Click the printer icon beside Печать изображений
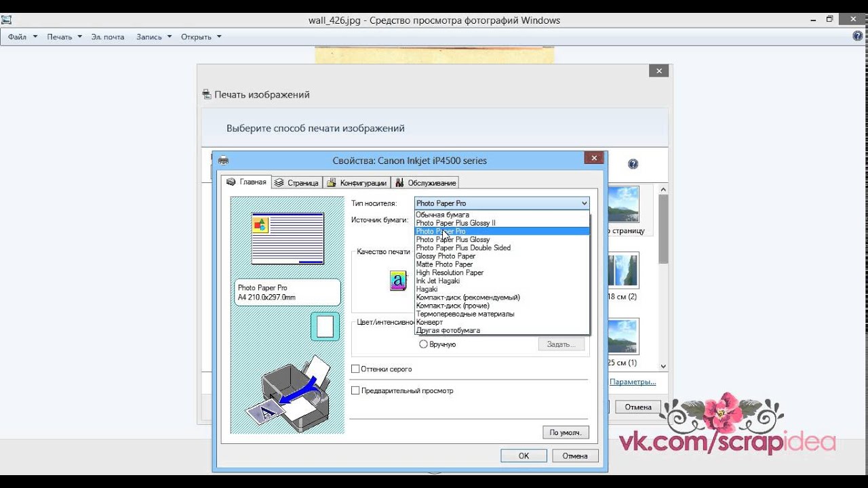This screenshot has height=488, width=868. pos(207,95)
